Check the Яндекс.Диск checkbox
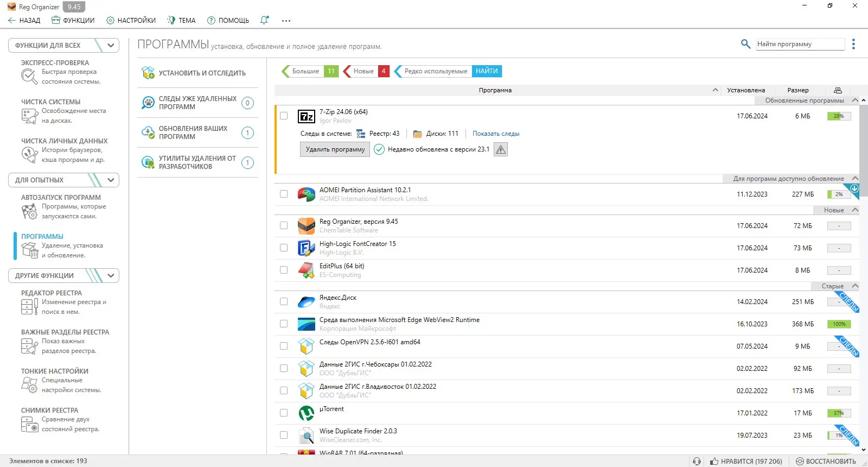This screenshot has width=868, height=467. (x=284, y=301)
